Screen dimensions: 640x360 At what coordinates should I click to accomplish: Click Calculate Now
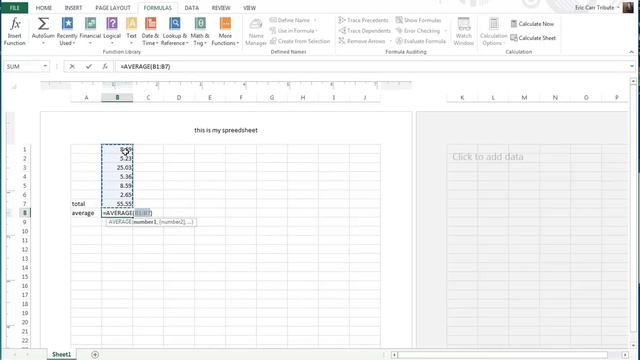click(532, 24)
